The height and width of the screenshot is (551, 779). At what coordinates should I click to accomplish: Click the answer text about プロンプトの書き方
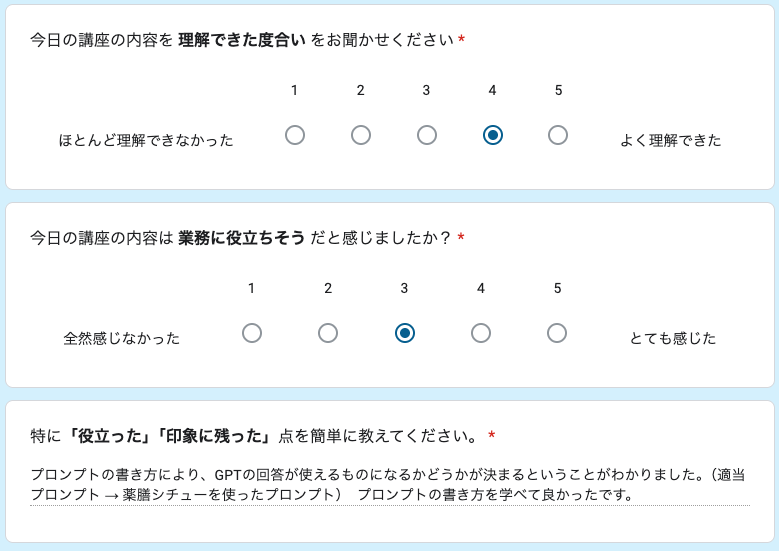click(388, 485)
